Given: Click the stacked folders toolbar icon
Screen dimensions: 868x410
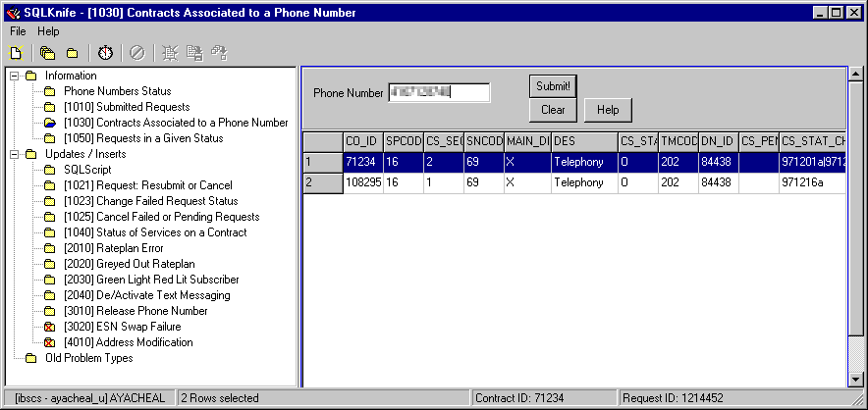Looking at the screenshot, I should pos(48,52).
